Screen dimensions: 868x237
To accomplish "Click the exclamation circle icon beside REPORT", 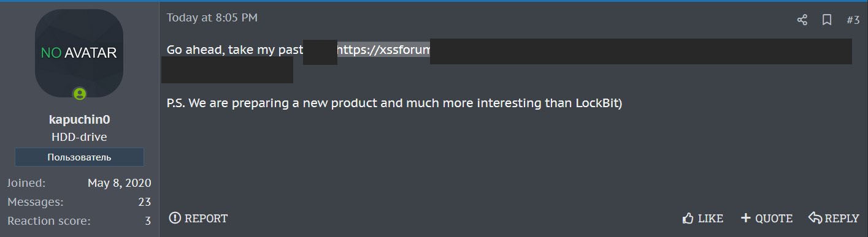I will [x=175, y=218].
